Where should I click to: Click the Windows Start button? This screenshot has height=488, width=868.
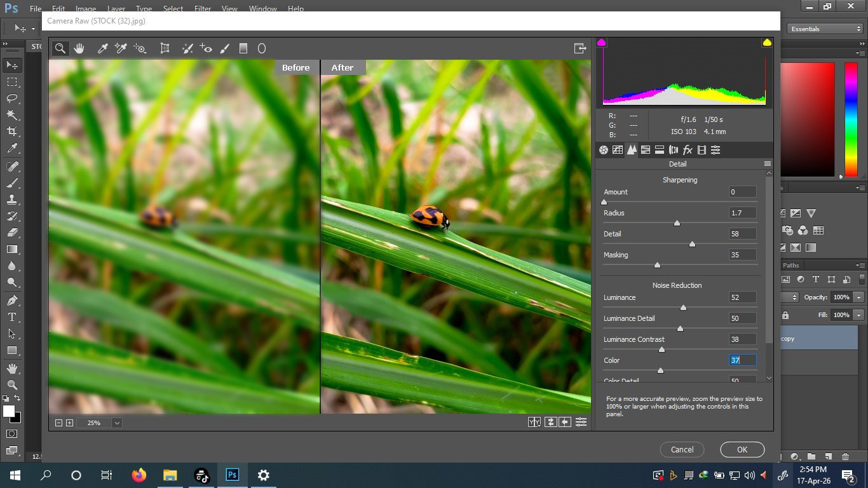tap(15, 475)
